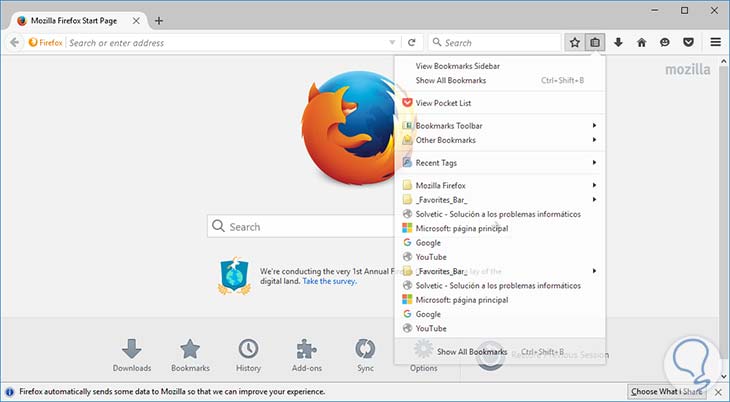Open the first Solvetic bookmark in the menu
The image size is (730, 402).
(500, 214)
